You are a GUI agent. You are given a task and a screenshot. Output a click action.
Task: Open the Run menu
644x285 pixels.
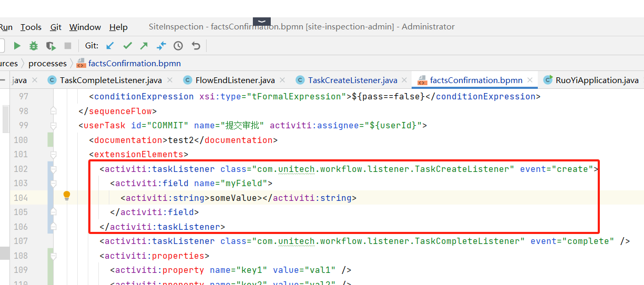(6, 27)
